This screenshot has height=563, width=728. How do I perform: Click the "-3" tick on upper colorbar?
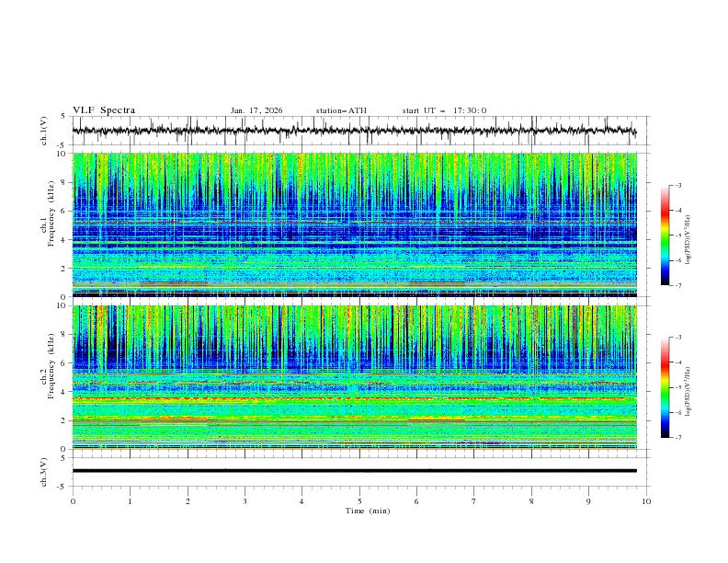677,185
